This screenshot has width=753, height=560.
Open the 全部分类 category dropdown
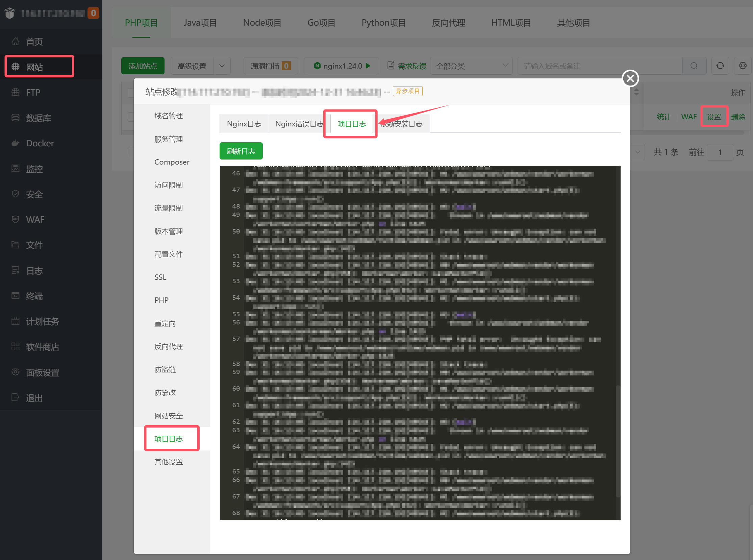tap(471, 66)
